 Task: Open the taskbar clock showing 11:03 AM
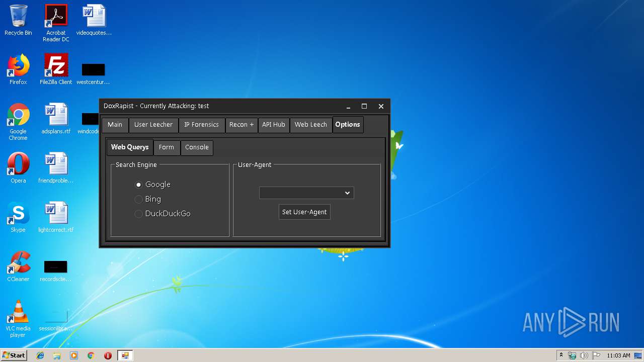pos(618,355)
